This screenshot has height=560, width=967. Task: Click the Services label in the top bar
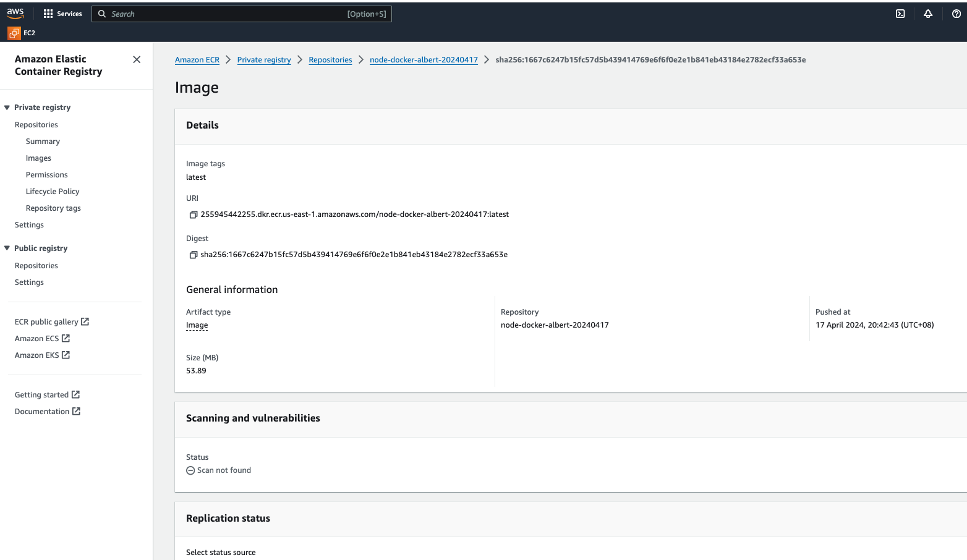coord(69,14)
